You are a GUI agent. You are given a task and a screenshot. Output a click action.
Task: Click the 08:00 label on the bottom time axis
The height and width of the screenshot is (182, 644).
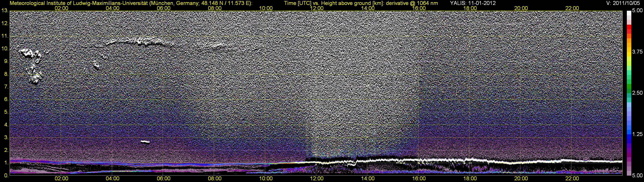point(215,179)
